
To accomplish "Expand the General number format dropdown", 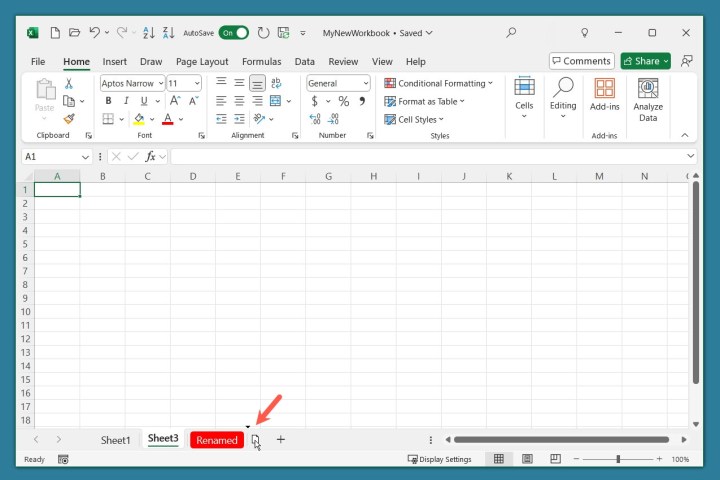I will [x=337, y=84].
